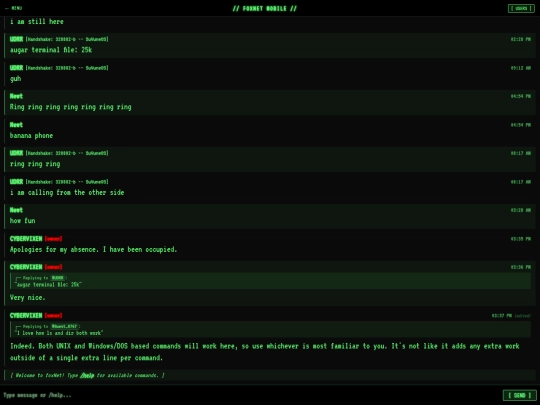Click CYBERVIXEN name above 'Apologies' message
Viewport: 540px width, 405px height.
26,239
